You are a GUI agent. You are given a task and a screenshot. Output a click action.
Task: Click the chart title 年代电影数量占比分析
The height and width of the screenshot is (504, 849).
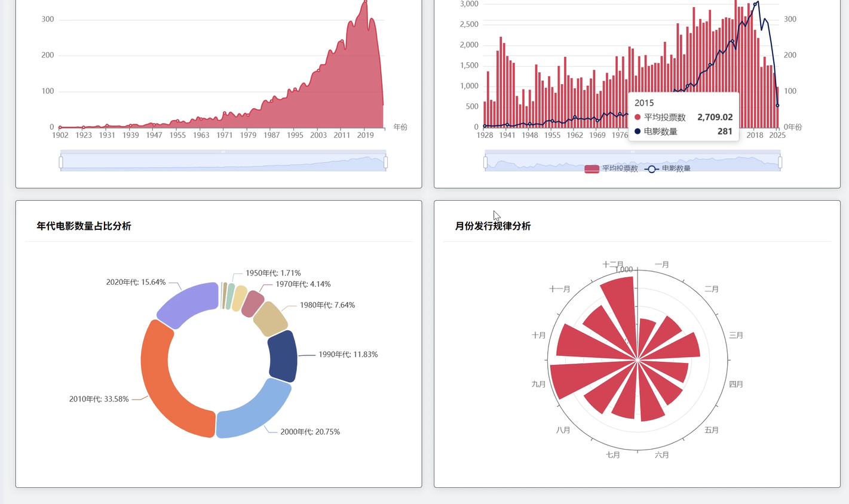84,226
